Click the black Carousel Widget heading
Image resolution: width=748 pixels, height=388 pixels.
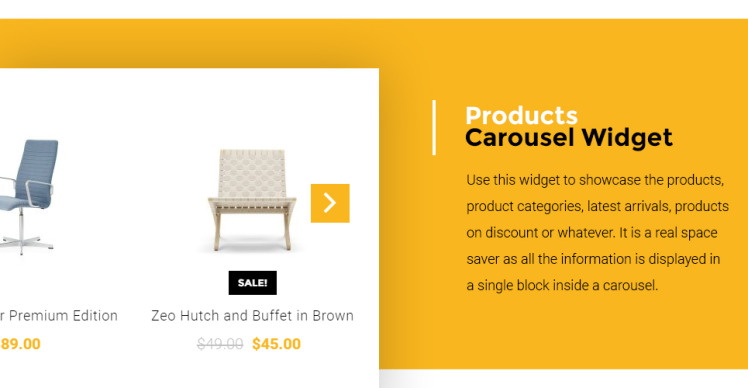(x=569, y=138)
